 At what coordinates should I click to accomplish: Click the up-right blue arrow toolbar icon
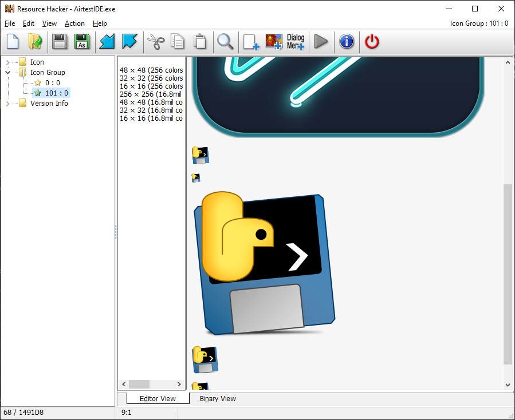(x=129, y=42)
